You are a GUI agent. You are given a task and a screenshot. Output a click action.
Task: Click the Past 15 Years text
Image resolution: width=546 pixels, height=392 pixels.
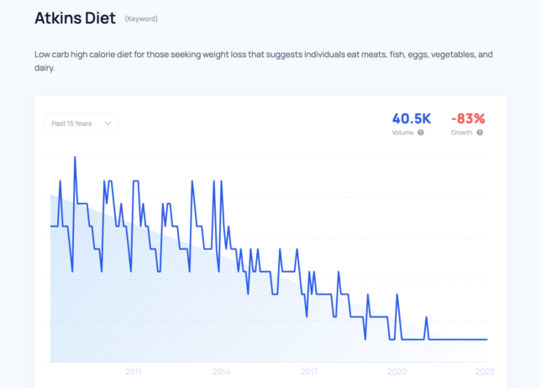click(71, 123)
